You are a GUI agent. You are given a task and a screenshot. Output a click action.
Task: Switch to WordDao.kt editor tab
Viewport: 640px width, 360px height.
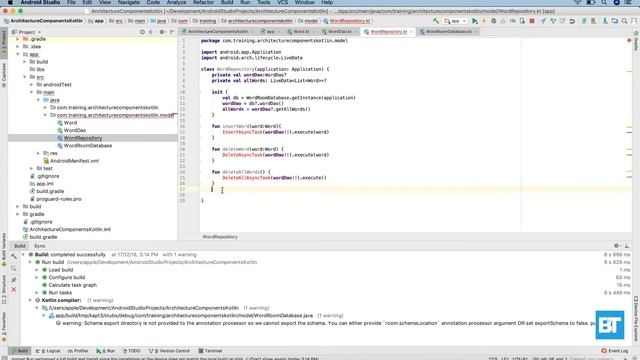click(x=340, y=31)
